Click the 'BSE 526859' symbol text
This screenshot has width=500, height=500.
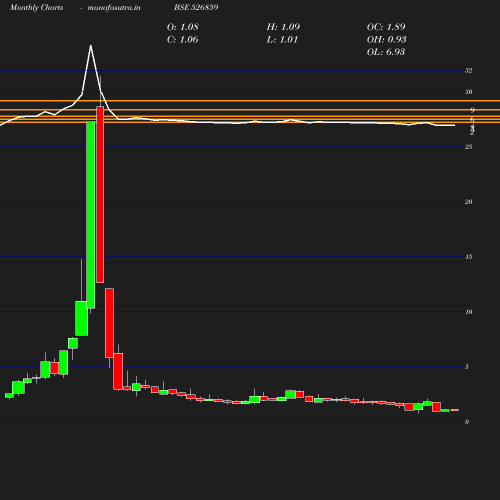pos(196,7)
